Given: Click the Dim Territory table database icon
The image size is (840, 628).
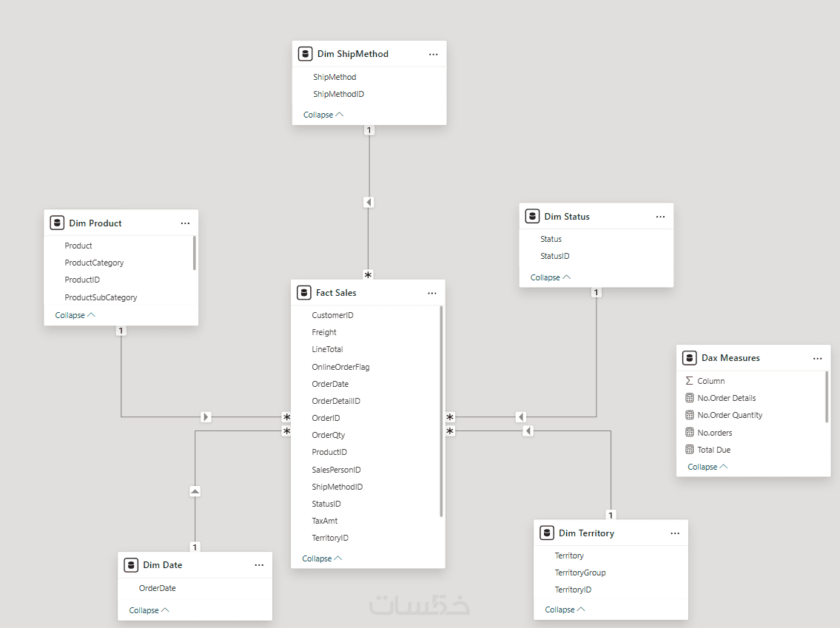Looking at the screenshot, I should (x=547, y=533).
